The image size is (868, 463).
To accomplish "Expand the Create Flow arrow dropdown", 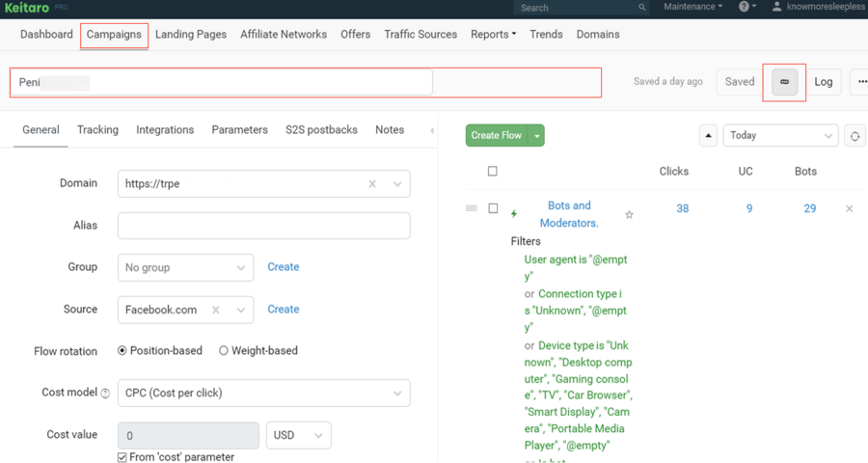I will click(x=536, y=136).
